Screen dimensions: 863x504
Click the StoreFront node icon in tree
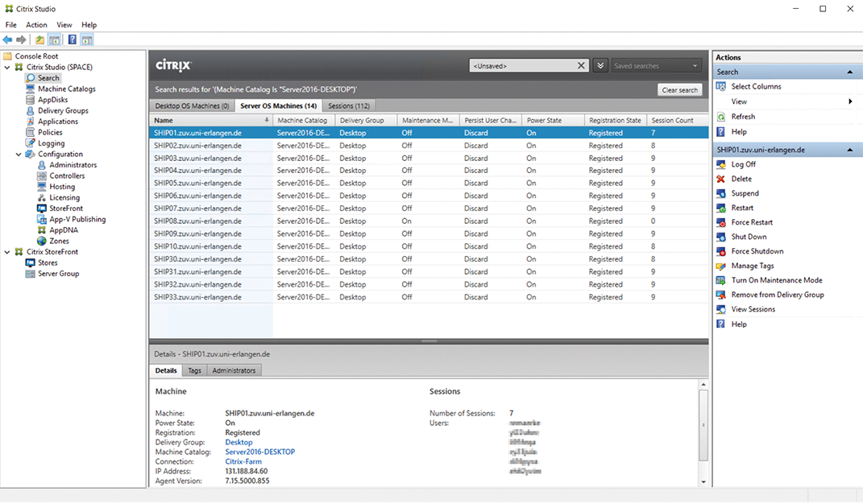[x=43, y=209]
